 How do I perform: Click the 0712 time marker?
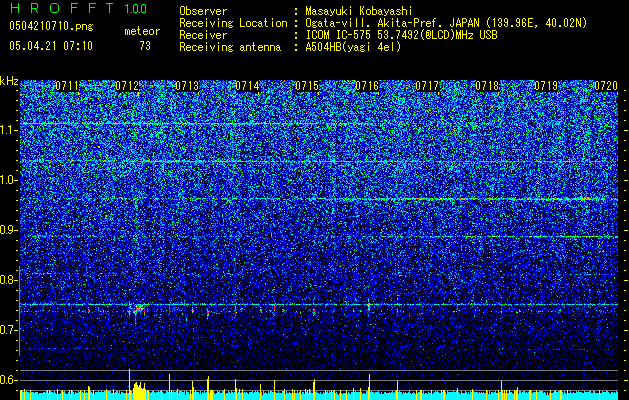pos(127,86)
